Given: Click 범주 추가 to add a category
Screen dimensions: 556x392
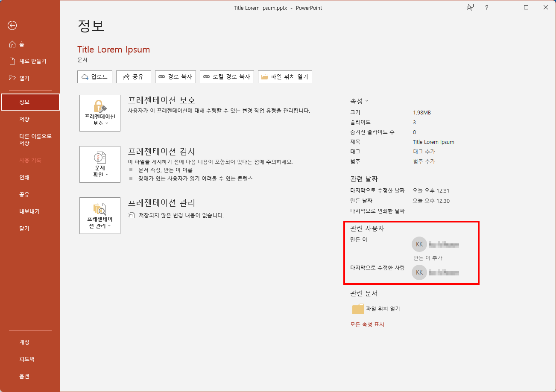Looking at the screenshot, I should point(424,161).
